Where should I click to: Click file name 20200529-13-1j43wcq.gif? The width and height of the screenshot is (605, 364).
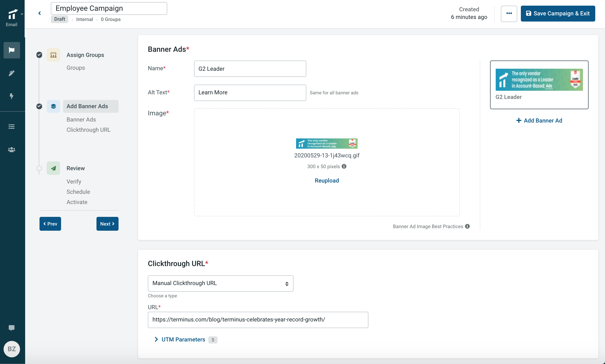[x=327, y=155]
